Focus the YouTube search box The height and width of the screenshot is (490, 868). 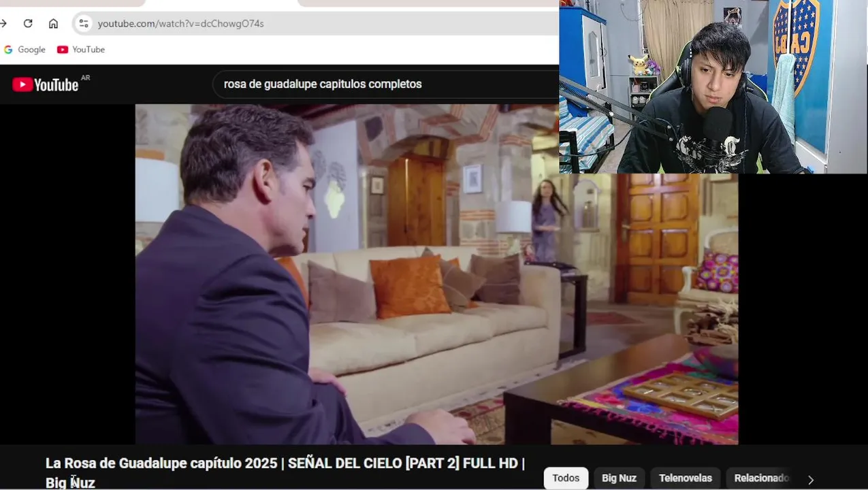point(385,84)
